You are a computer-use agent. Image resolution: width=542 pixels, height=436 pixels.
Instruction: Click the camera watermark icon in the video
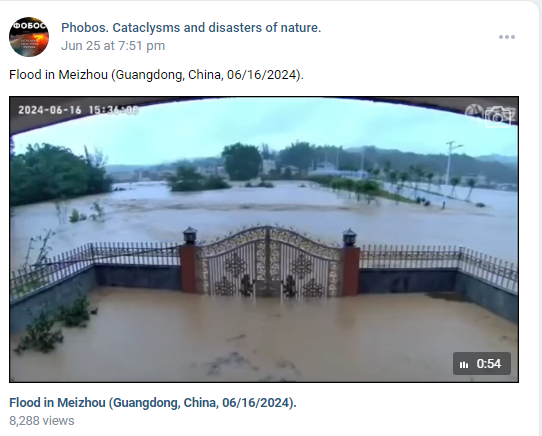[498, 117]
